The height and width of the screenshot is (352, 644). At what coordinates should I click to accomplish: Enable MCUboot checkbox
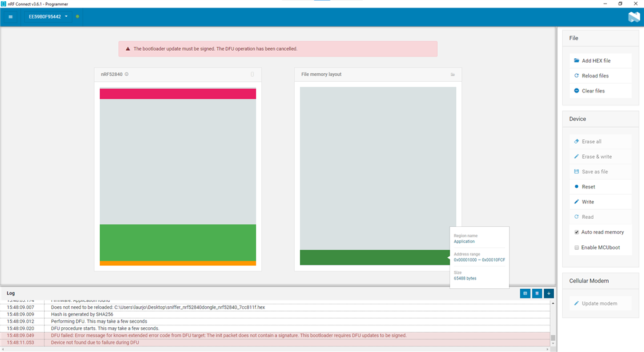pyautogui.click(x=577, y=247)
